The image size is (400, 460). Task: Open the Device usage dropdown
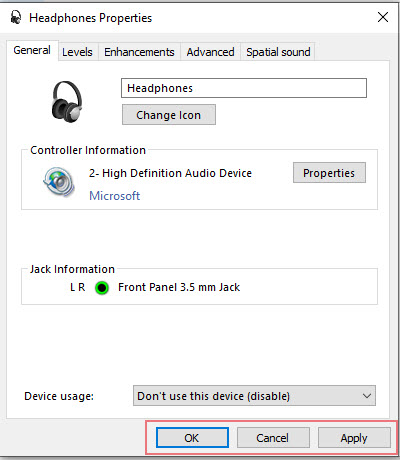254,396
